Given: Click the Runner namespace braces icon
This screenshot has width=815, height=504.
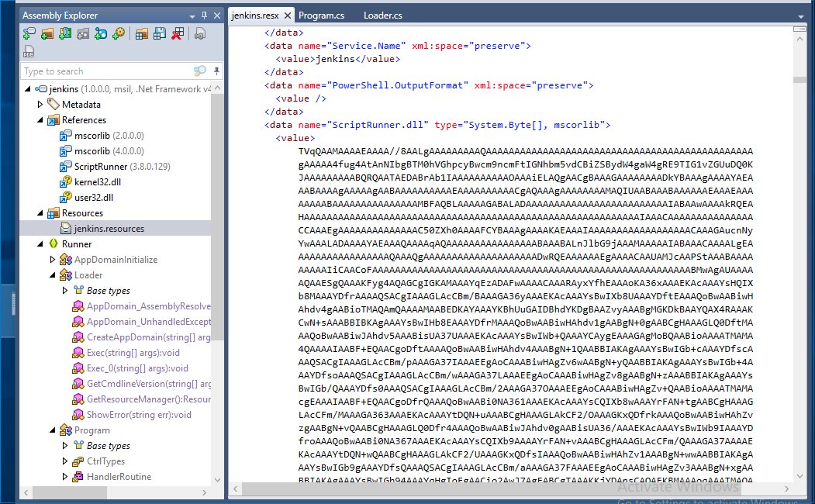Looking at the screenshot, I should click(x=53, y=243).
